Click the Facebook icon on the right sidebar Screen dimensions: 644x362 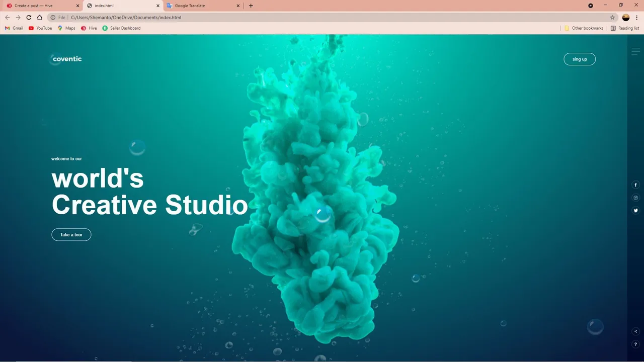pyautogui.click(x=635, y=185)
